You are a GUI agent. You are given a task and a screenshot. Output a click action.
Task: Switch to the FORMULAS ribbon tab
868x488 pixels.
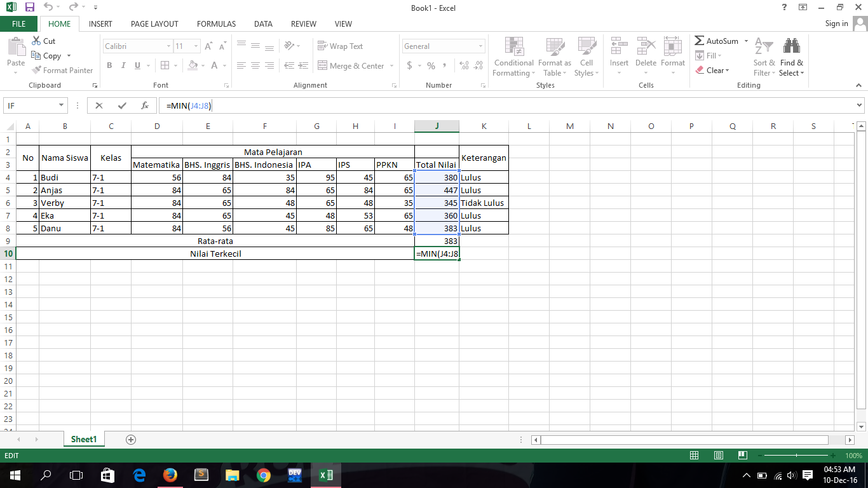coord(216,24)
